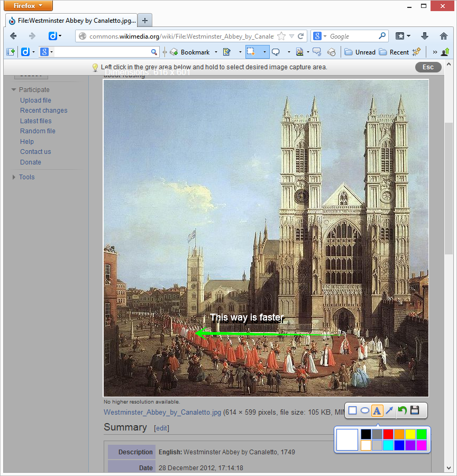457x476 pixels.
Task: Pick the black color swatch
Action: (x=366, y=434)
